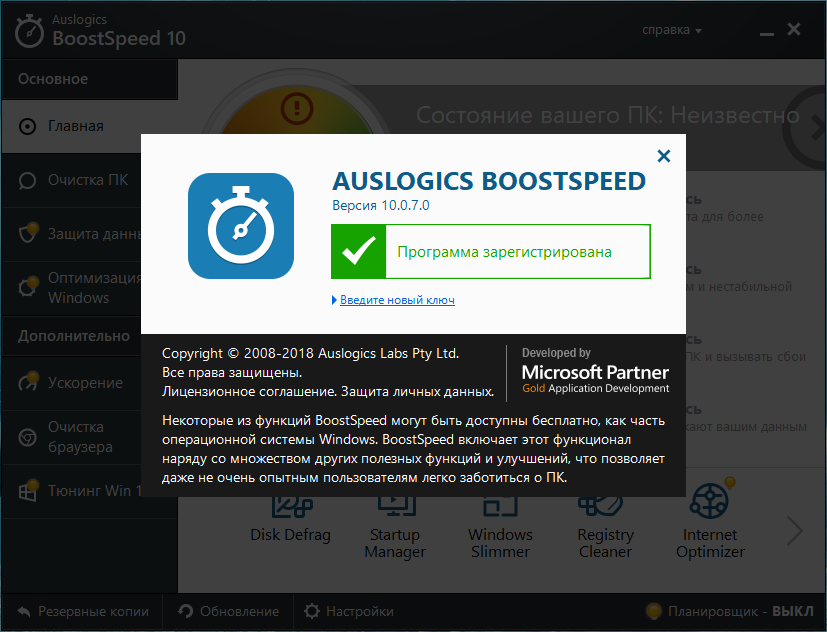This screenshot has width=827, height=632.
Task: Click the 'Copyright © 2008-2018 Auslogics Labs' line
Action: click(311, 353)
